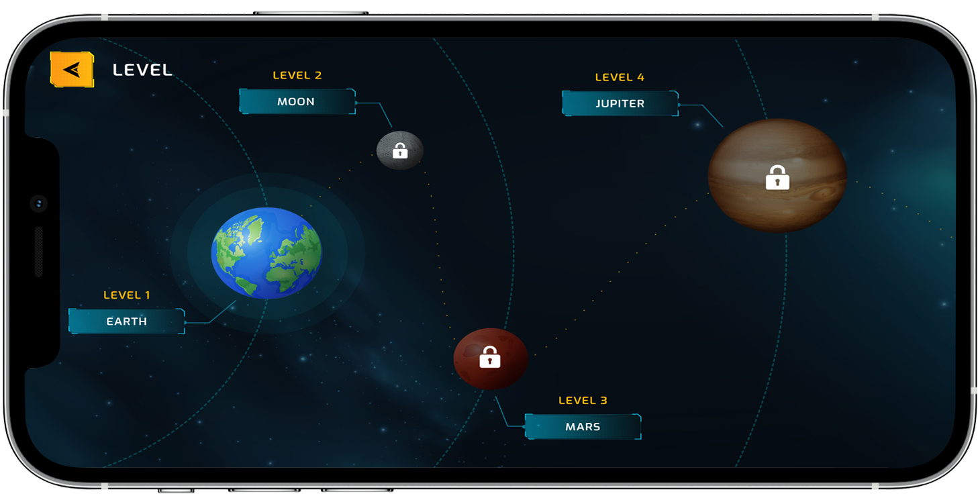980x500 pixels.
Task: Select the Earth planet
Action: click(x=266, y=253)
